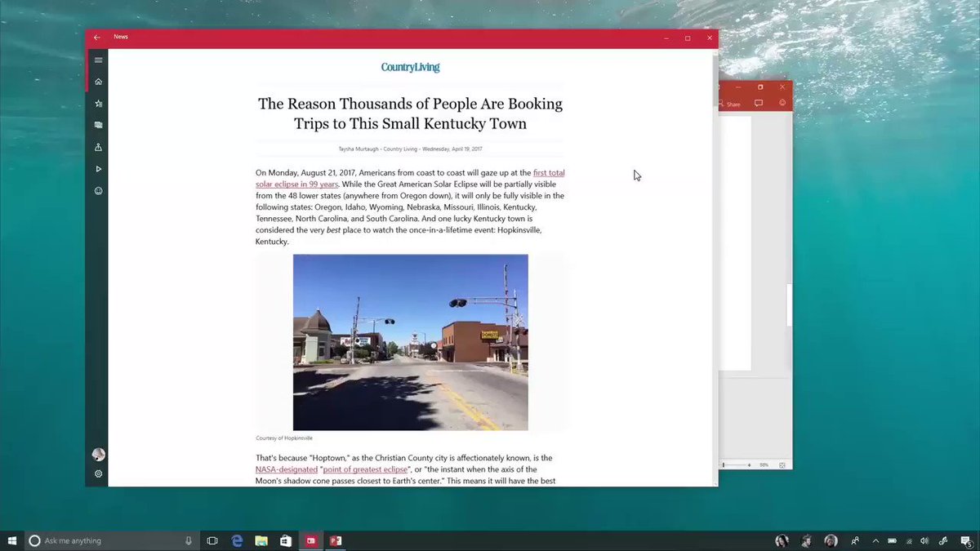Open the Store from taskbar

[x=286, y=540]
